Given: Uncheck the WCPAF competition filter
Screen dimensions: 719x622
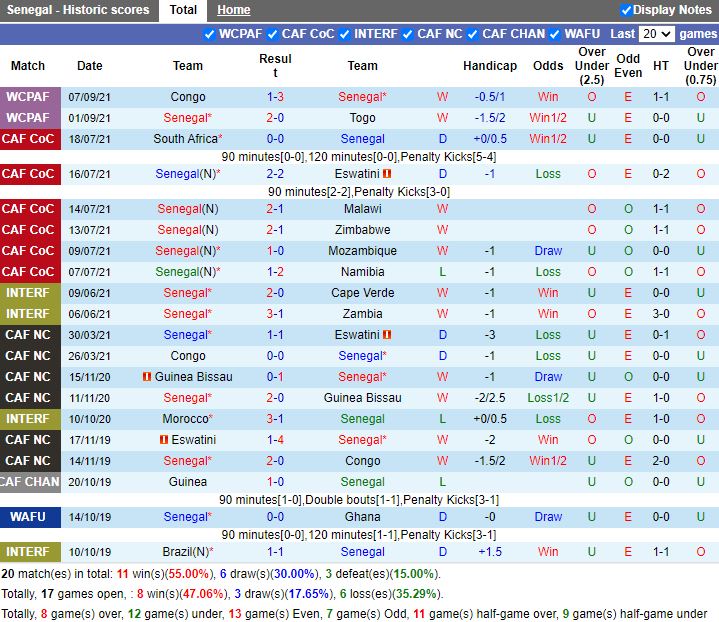Looking at the screenshot, I should [209, 34].
